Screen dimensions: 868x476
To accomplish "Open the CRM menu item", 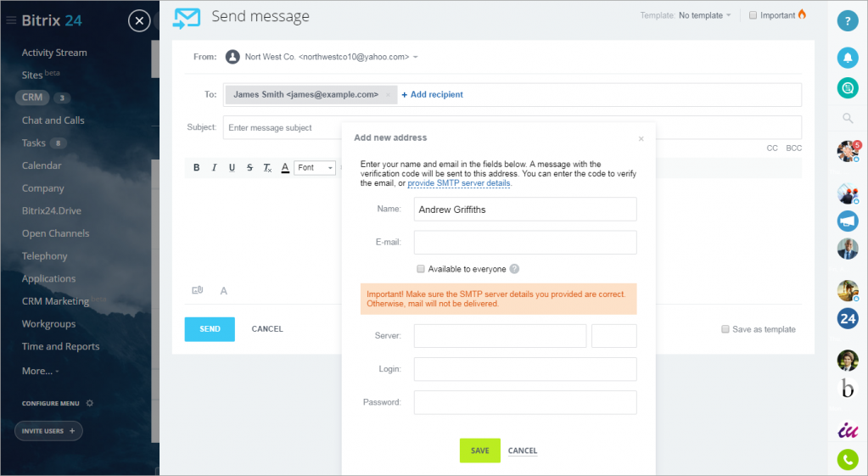I will [32, 98].
